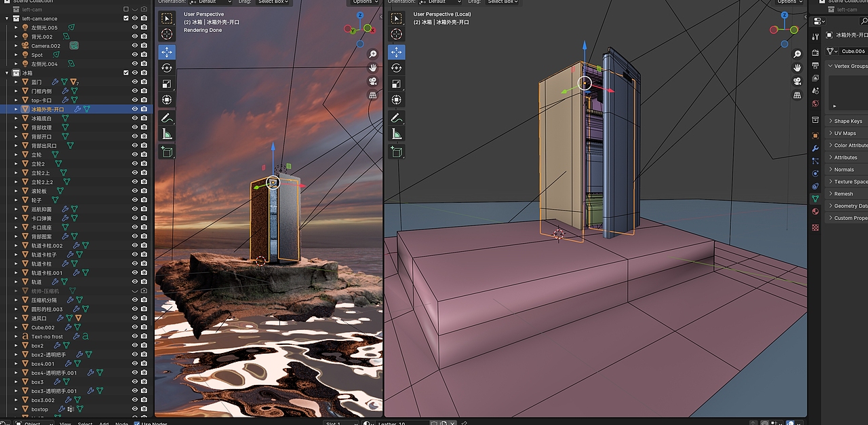The image size is (868, 425).
Task: Toggle the Use Nodes checkbox
Action: [x=136, y=422]
